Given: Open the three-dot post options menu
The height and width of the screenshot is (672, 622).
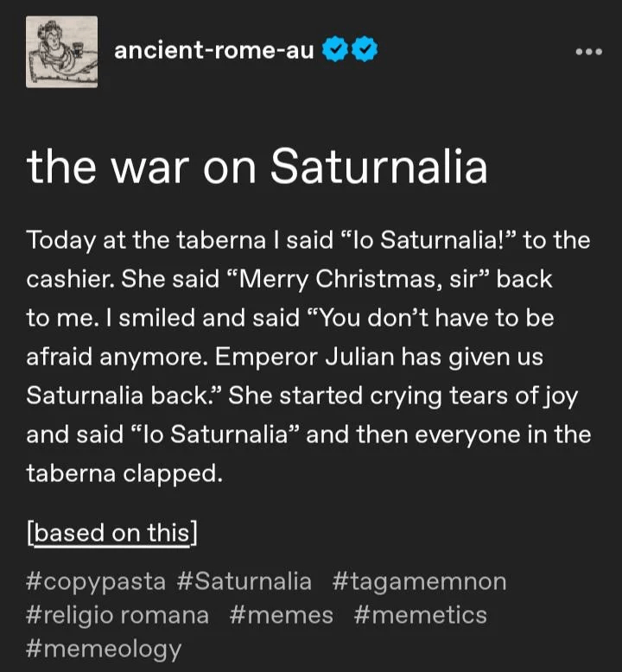Looking at the screenshot, I should 588,51.
